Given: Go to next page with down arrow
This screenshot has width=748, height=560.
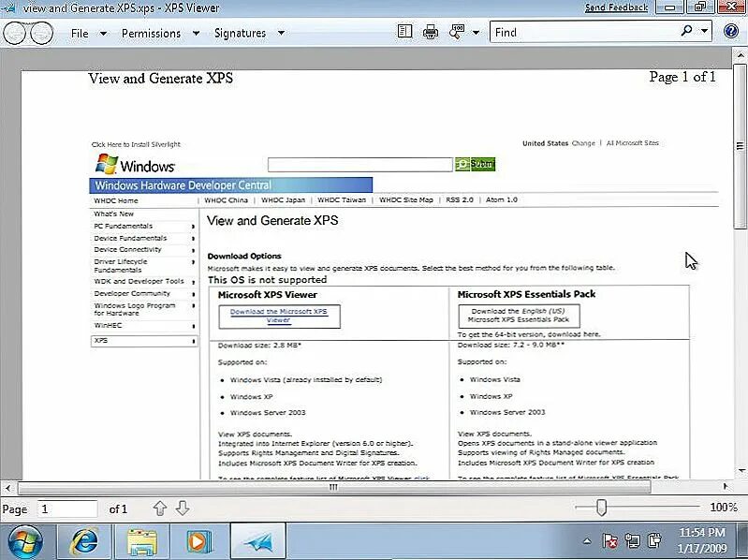Looking at the screenshot, I should point(183,508).
